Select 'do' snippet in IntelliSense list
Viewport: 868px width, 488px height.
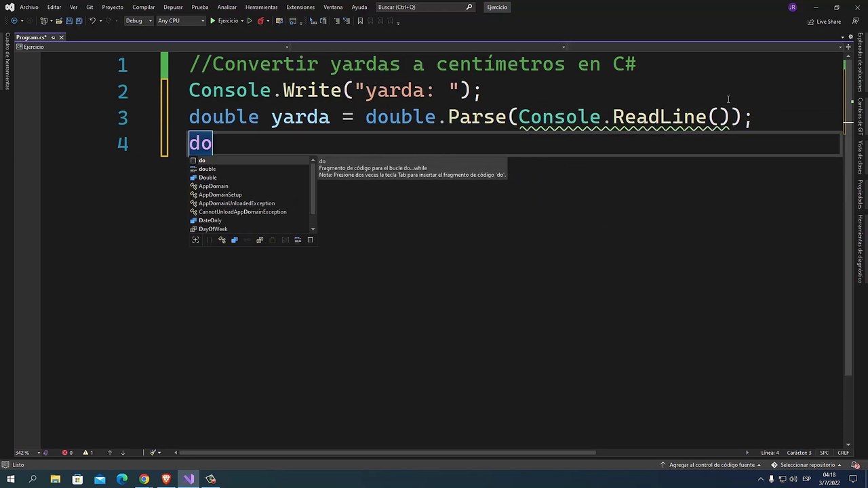coord(249,161)
